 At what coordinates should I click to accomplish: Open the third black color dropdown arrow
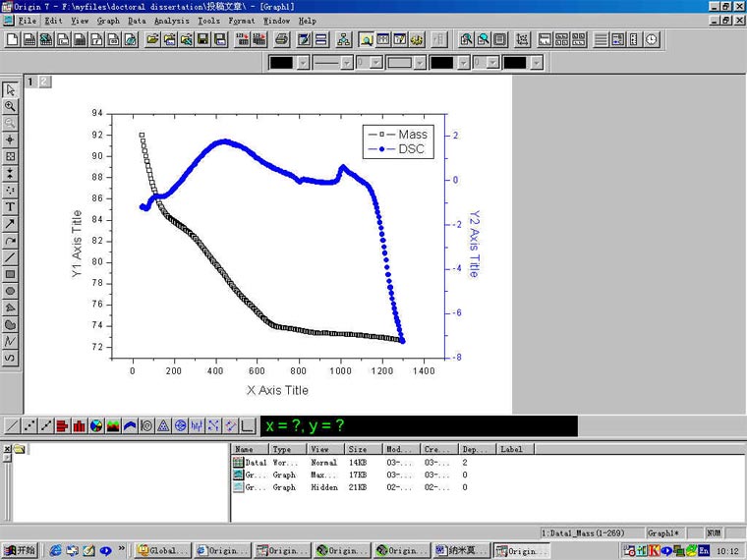[537, 63]
